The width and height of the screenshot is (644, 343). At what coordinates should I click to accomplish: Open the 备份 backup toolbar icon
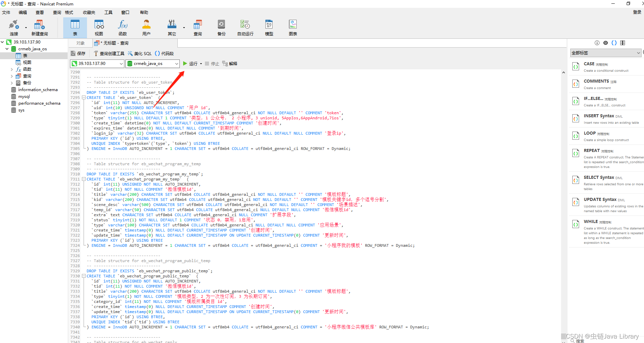222,28
